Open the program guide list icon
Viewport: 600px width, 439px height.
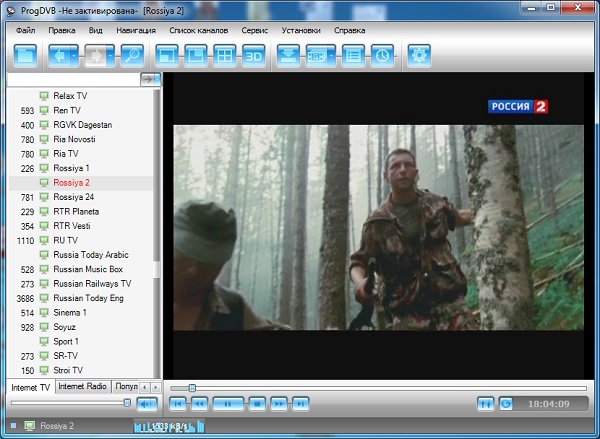coord(352,55)
